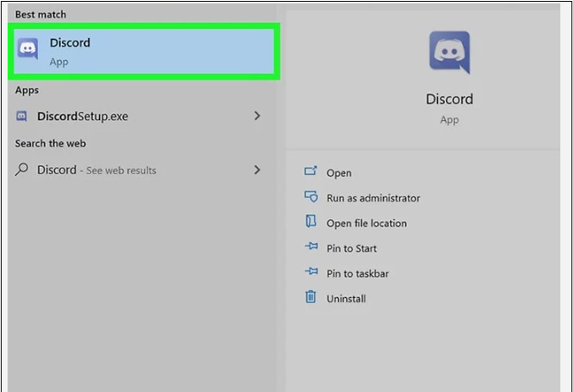Image resolution: width=573 pixels, height=392 pixels.
Task: Click the Apps section heading
Action: pyautogui.click(x=26, y=91)
